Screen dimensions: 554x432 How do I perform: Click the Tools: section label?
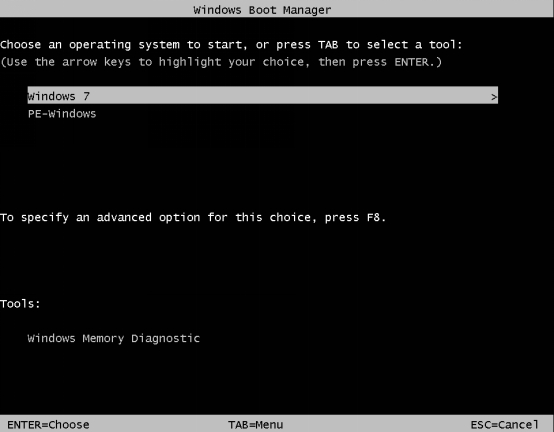[x=20, y=304]
